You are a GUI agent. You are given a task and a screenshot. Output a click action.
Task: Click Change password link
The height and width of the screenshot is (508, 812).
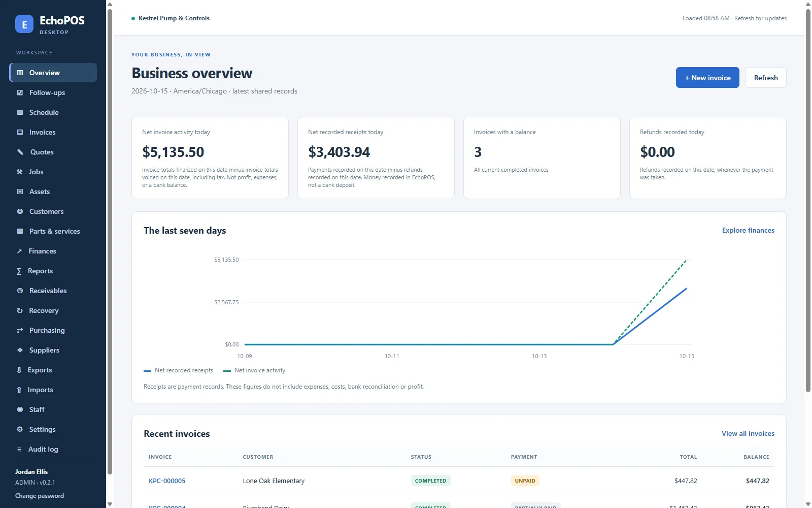[40, 496]
